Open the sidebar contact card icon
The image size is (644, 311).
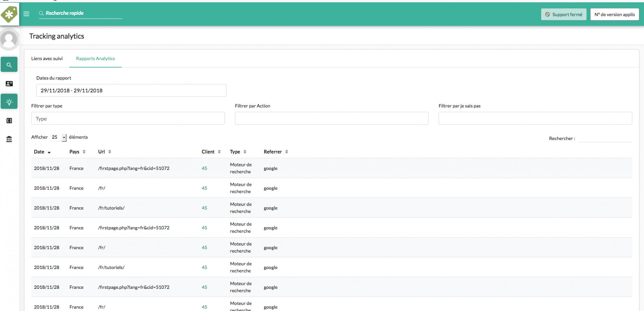[x=9, y=84]
